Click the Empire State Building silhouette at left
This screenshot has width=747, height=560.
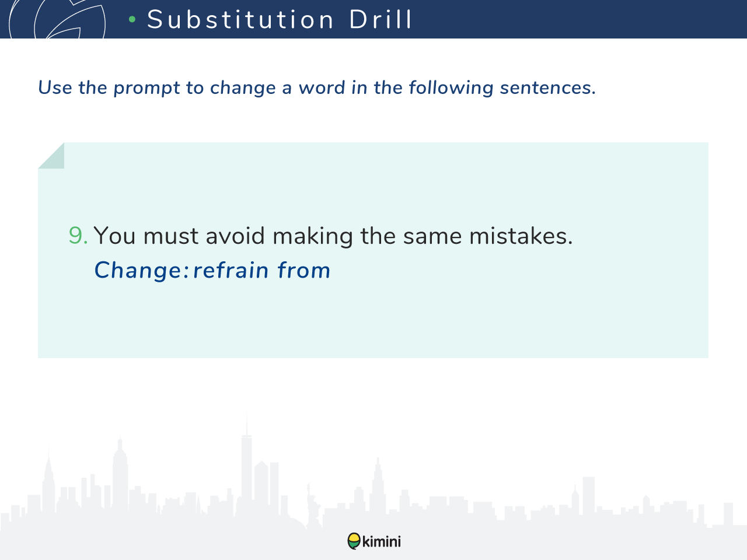pos(120,475)
